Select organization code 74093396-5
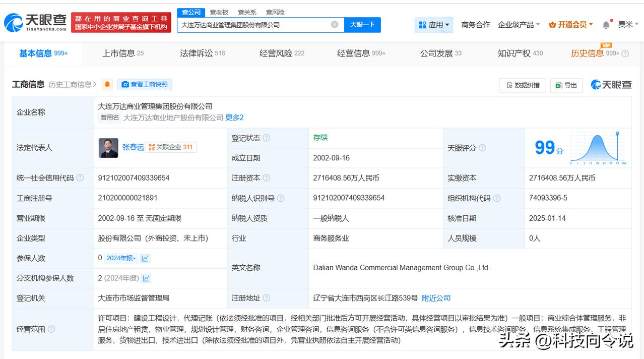 coord(548,198)
